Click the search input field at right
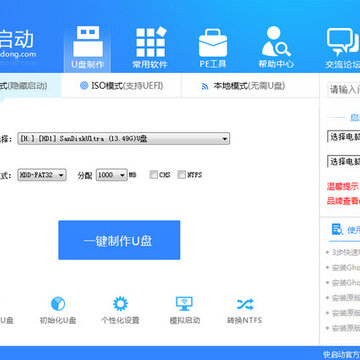The height and width of the screenshot is (360, 360). point(344,89)
